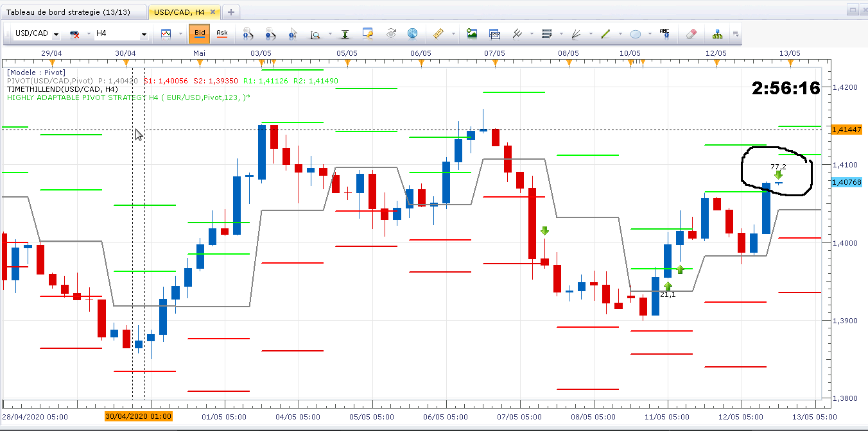Select the Andrews pitchfork drawing tool
This screenshot has height=431, width=868.
point(517,34)
